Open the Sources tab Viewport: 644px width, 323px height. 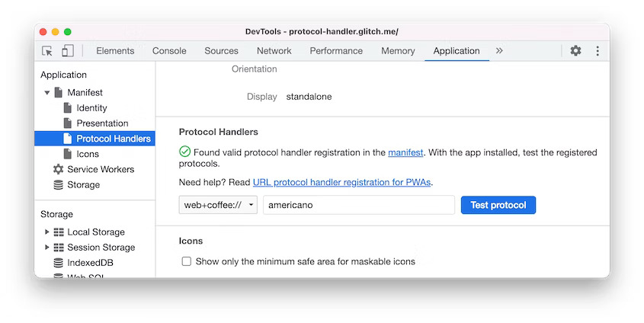click(x=221, y=51)
